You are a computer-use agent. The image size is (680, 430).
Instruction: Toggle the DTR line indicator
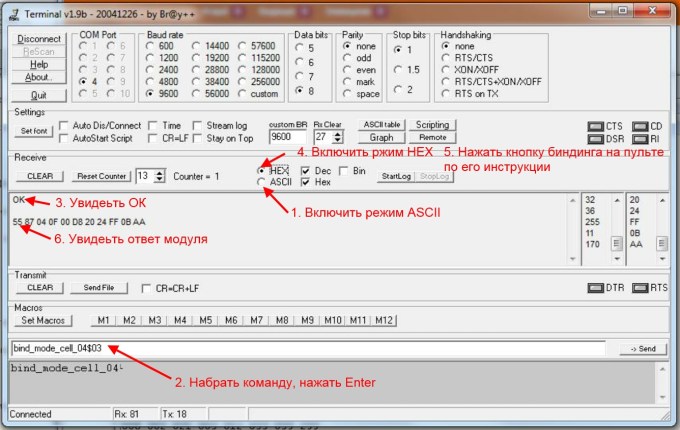[595, 288]
